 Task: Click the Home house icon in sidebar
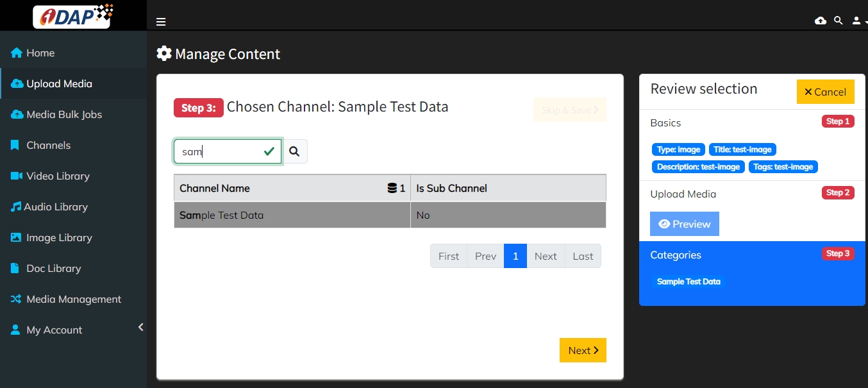point(17,53)
